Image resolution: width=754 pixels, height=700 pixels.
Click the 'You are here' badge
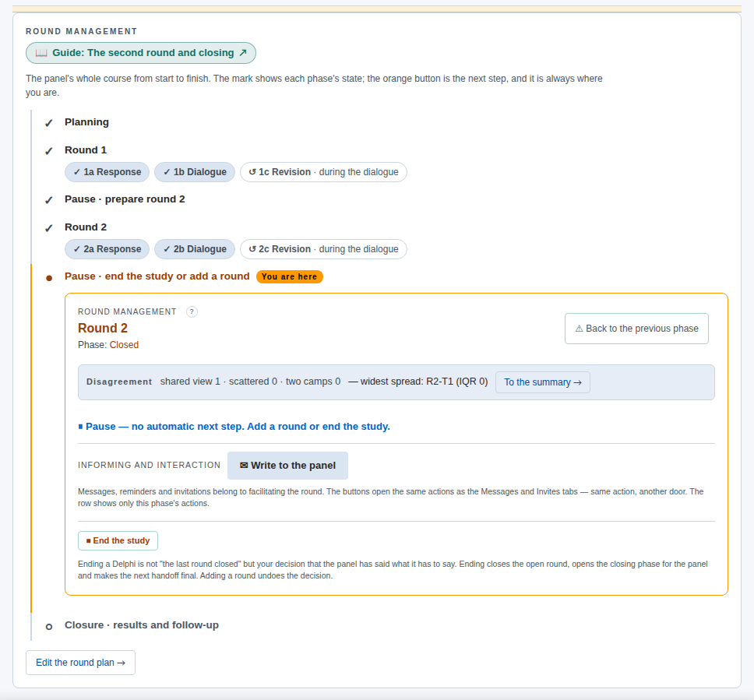click(290, 276)
